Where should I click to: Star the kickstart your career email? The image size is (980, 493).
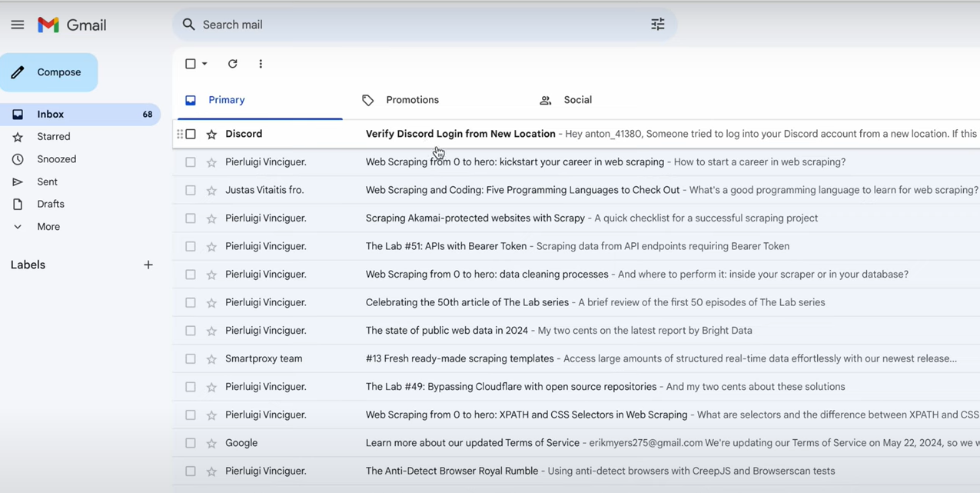tap(211, 162)
